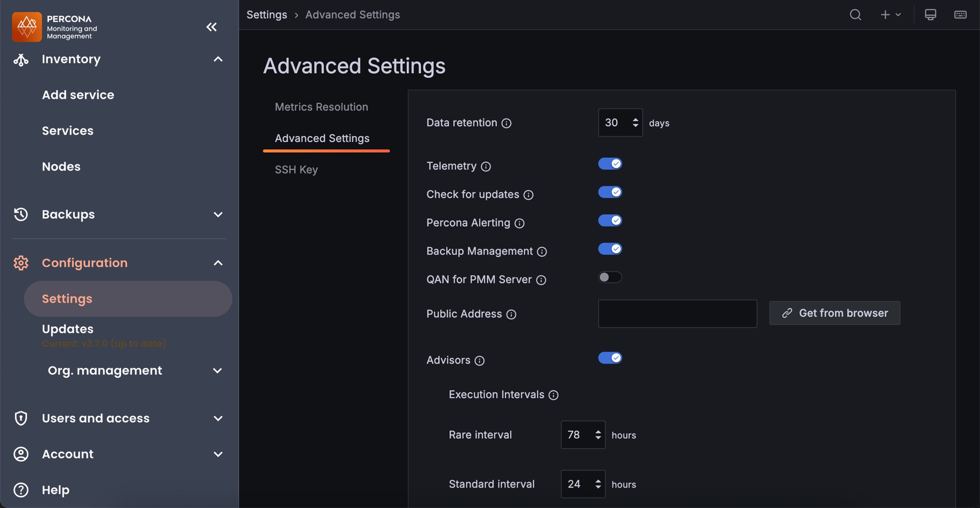Open the SSH Key tab
Image resolution: width=980 pixels, height=508 pixels.
[296, 170]
